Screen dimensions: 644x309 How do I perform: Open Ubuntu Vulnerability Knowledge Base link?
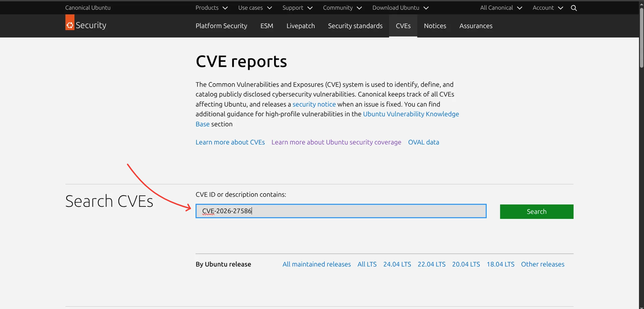tap(411, 114)
